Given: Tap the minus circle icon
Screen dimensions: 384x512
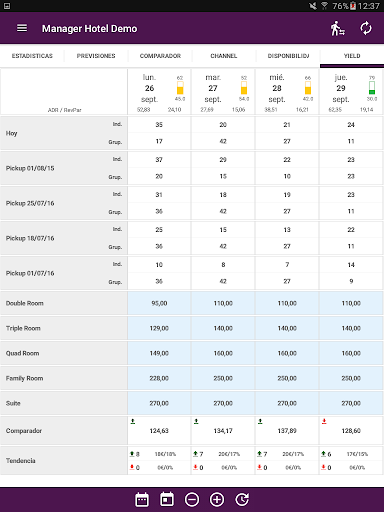Looking at the screenshot, I should coord(192,499).
